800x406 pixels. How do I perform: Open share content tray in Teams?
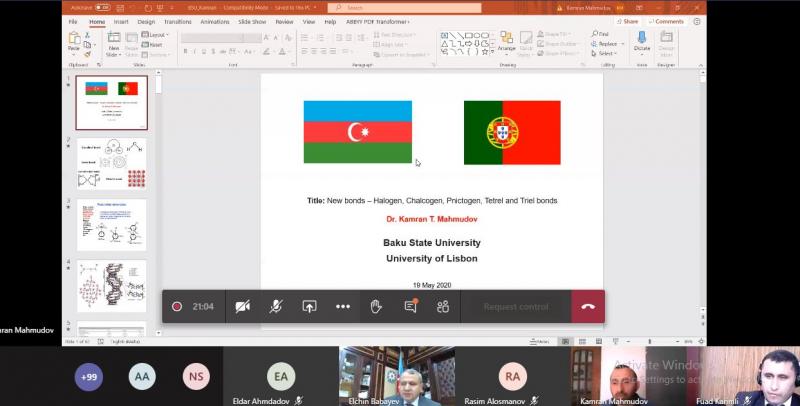click(x=309, y=307)
